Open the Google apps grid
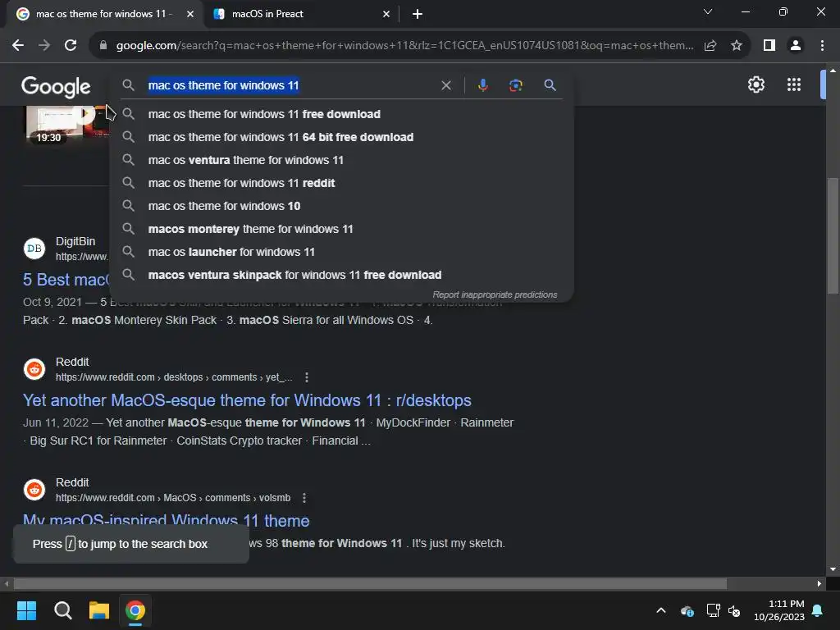The height and width of the screenshot is (630, 840). click(794, 84)
